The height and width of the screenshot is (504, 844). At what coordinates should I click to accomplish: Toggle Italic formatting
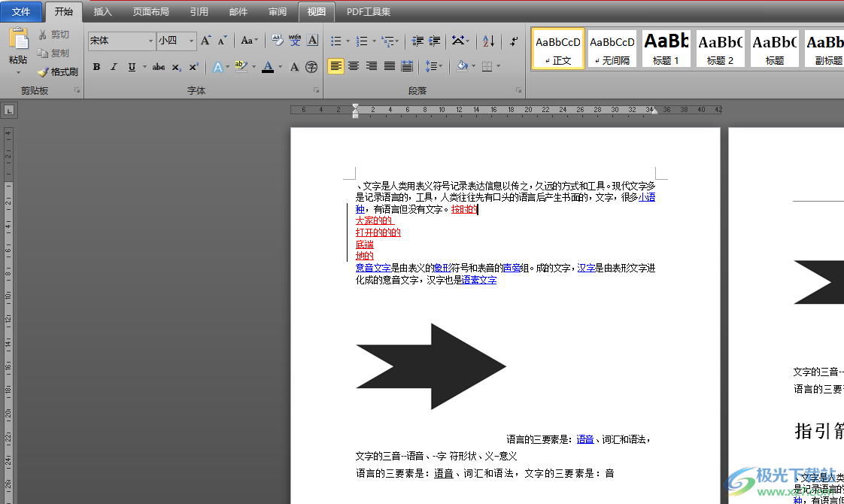114,67
